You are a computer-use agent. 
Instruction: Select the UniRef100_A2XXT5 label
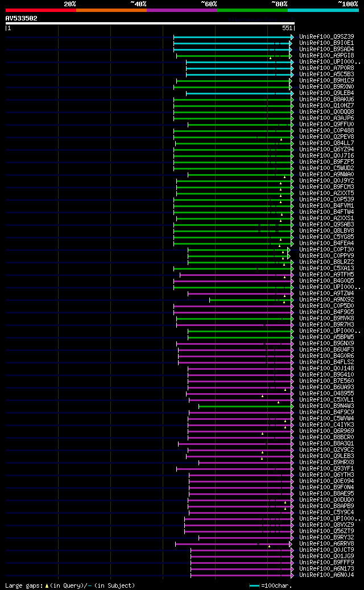(326, 193)
